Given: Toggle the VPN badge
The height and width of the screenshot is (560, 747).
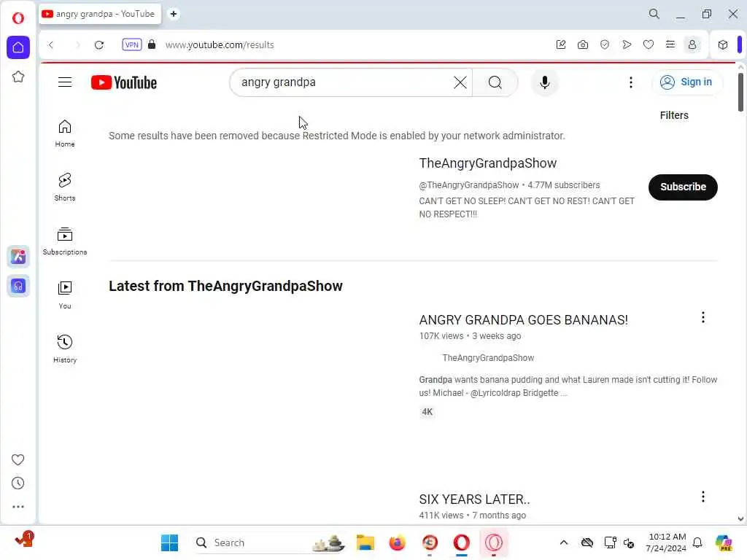Looking at the screenshot, I should [131, 44].
